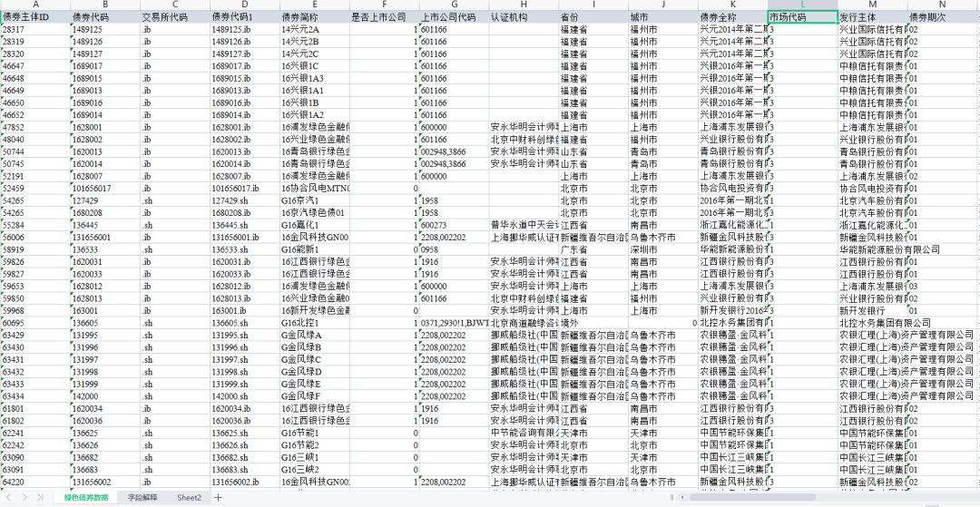The width and height of the screenshot is (980, 507).
Task: Click the 是否上市公司 header cell
Action: 385,17
